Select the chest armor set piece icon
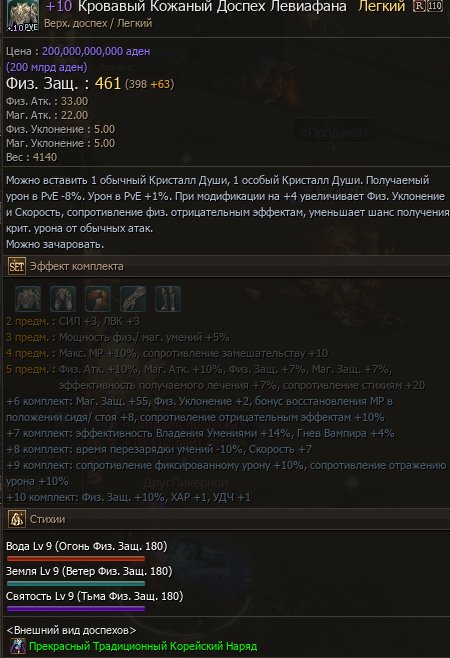The image size is (450, 658). coord(28,298)
